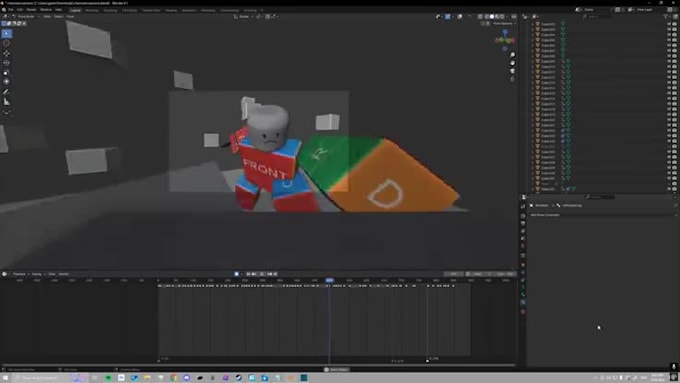
Task: Click the timeline End frame field
Action: 505,274
